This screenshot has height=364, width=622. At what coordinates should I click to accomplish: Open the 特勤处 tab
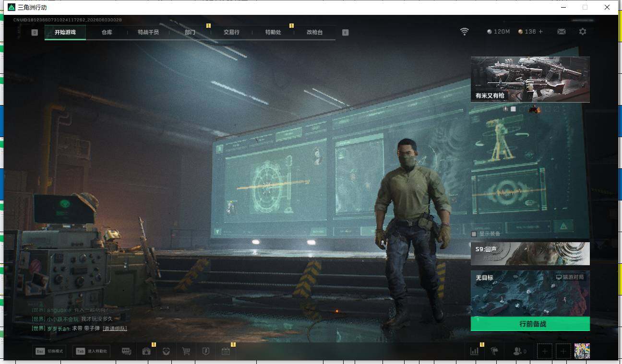[273, 32]
